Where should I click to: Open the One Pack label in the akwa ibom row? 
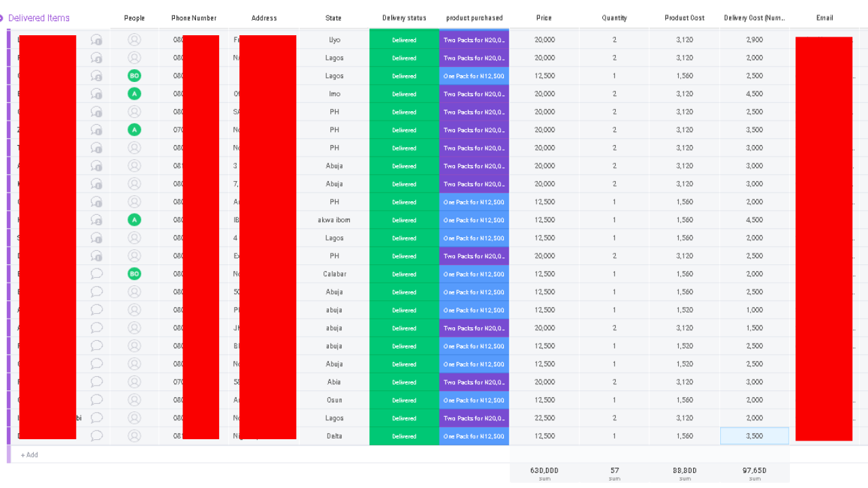coord(474,220)
